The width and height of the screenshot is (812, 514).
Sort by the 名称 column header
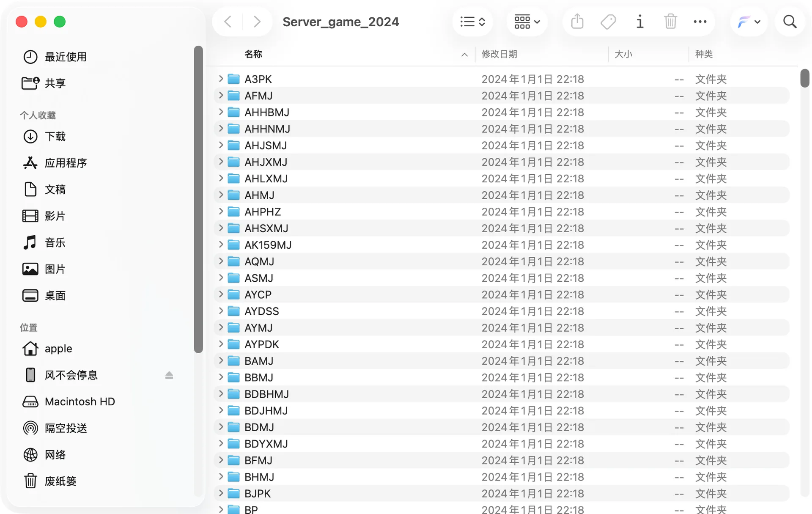(253, 54)
